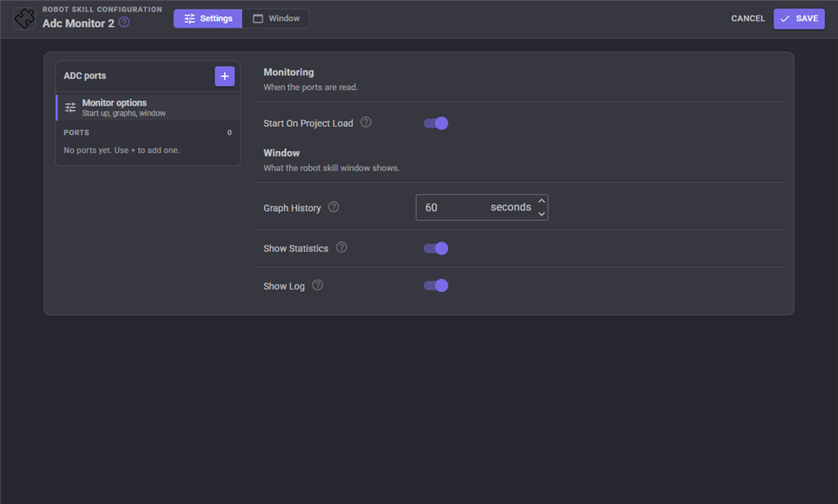Click the 'What the robot skill window shows.' text
The image size is (838, 504).
[x=331, y=168]
